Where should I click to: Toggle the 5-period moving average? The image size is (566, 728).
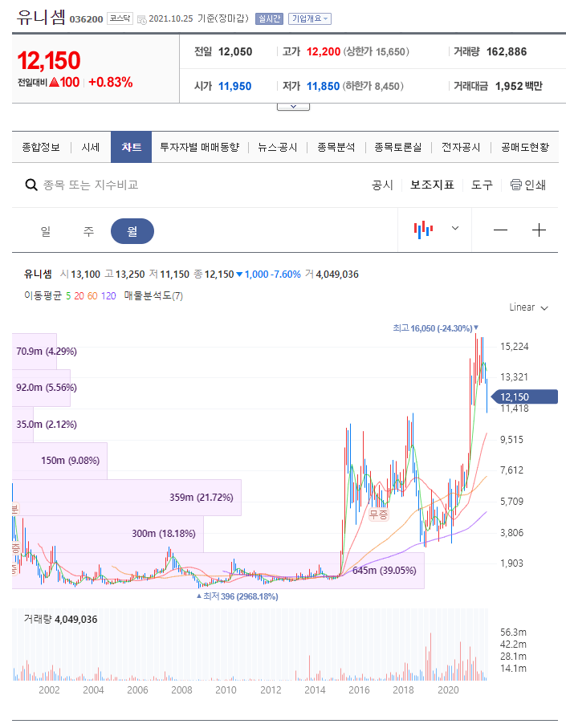tap(68, 295)
